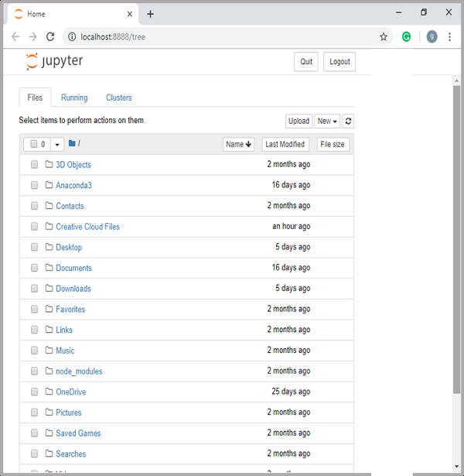Screen dimensions: 464x476
Task: Check the Anaconda3 folder checkbox
Action: (x=35, y=186)
